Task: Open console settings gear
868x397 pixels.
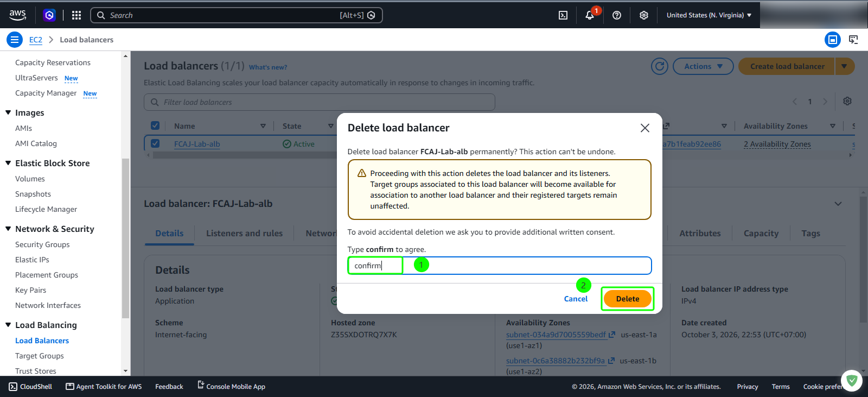Action: pos(644,15)
